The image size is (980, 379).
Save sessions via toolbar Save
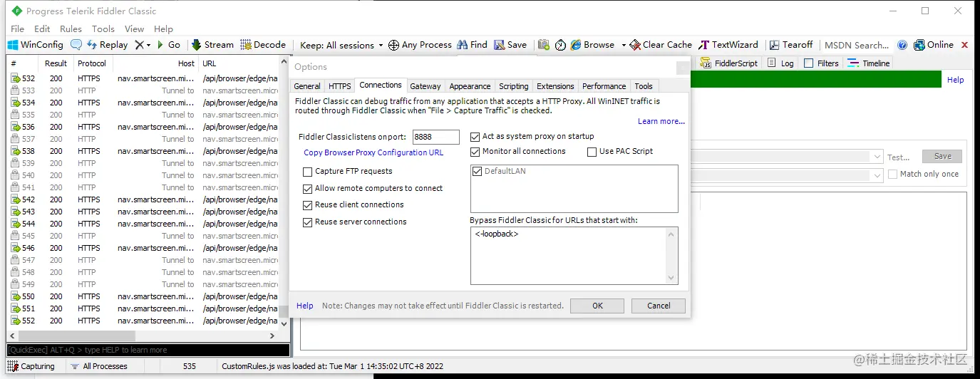[510, 44]
